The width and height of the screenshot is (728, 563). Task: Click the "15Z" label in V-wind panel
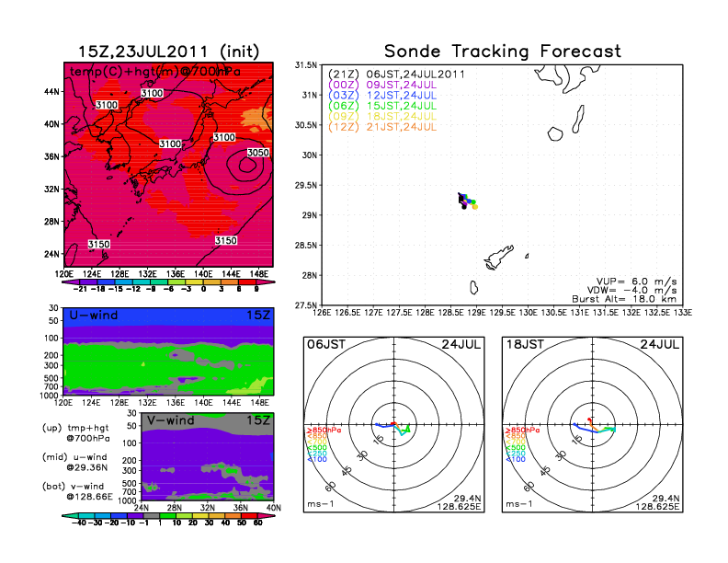tap(258, 420)
